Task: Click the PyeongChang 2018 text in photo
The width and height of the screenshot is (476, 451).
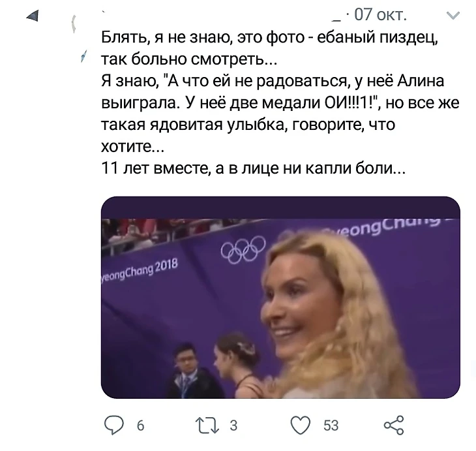Action: (136, 269)
